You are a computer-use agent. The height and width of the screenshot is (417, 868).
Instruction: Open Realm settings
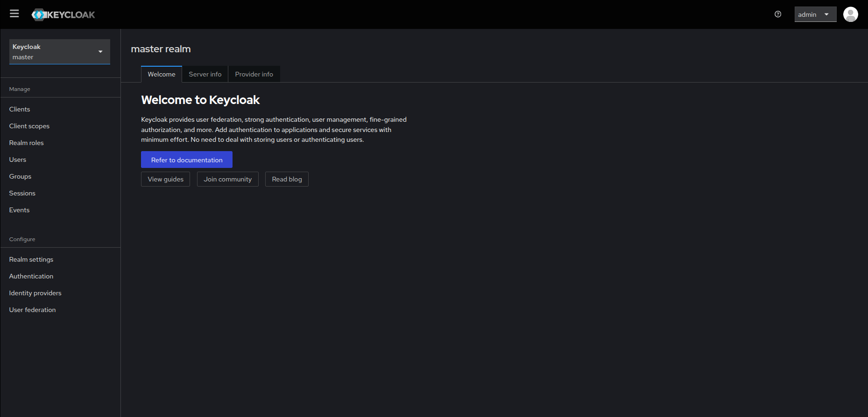60,259
